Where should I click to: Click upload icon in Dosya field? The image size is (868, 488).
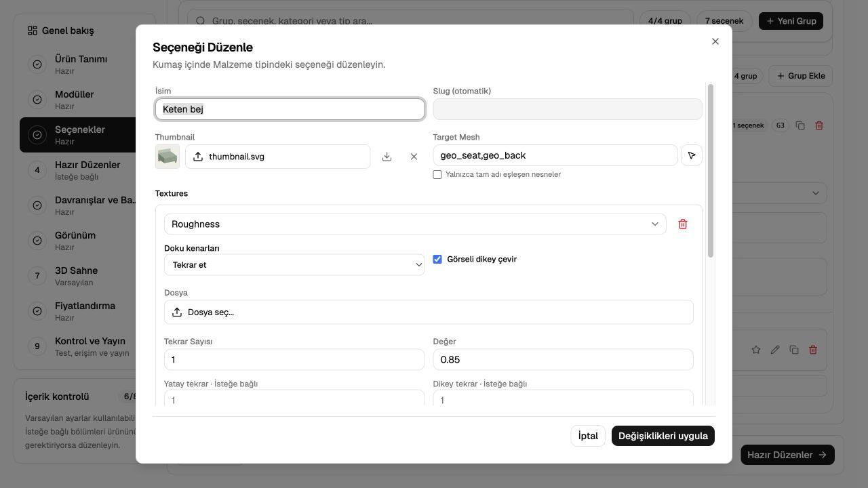[x=177, y=312]
